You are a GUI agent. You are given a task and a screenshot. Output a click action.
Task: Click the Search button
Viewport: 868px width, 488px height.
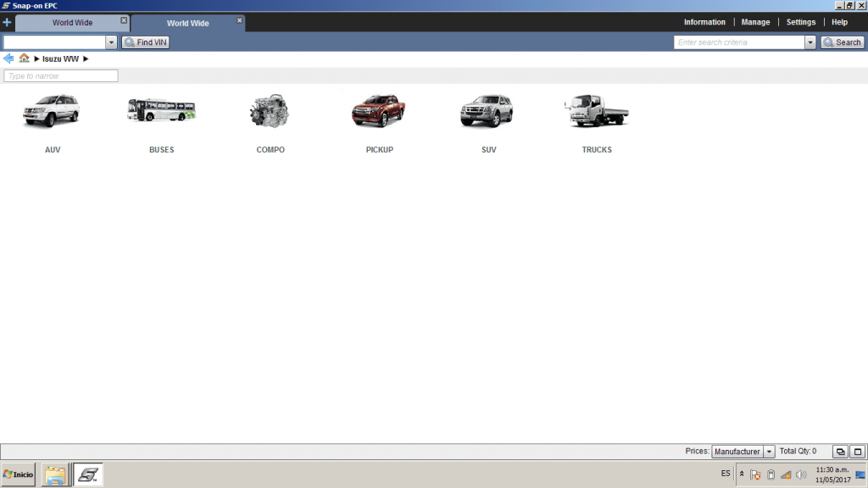click(842, 42)
